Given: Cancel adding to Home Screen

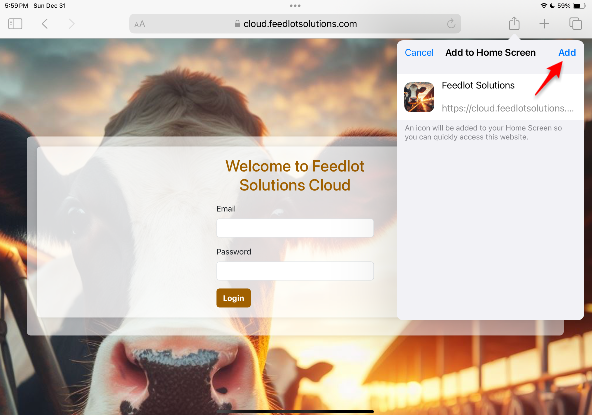Looking at the screenshot, I should (x=419, y=52).
